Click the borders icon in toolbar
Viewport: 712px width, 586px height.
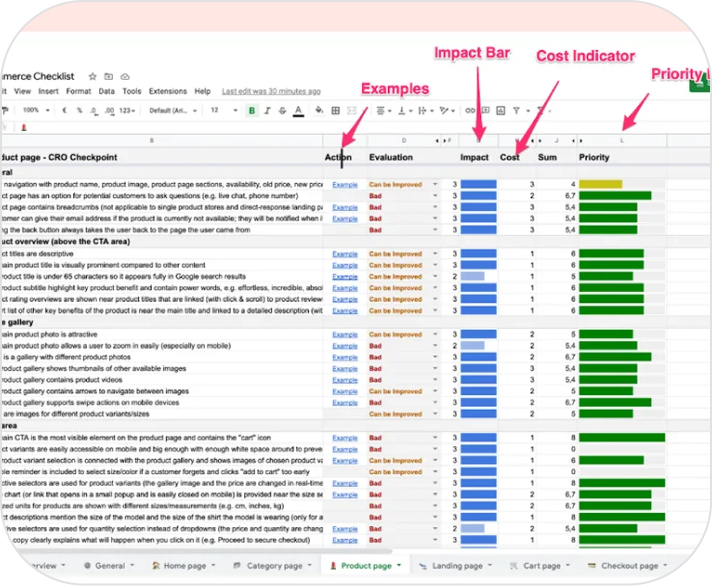tap(335, 110)
